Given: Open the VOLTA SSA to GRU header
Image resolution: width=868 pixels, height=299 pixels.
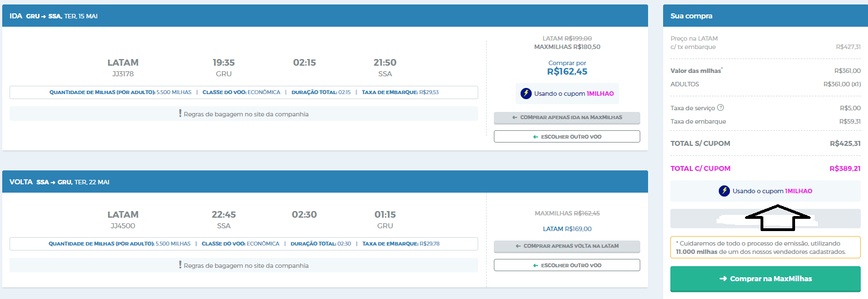Looking at the screenshot, I should coord(325,182).
